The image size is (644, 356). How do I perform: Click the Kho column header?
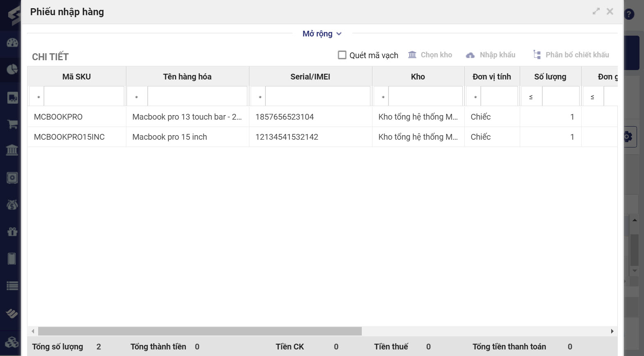click(x=418, y=77)
